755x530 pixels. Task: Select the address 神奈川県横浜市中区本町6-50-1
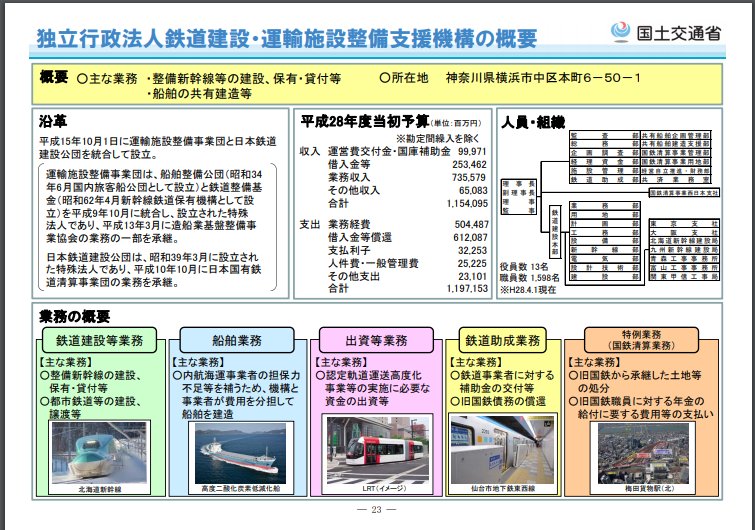tap(543, 78)
